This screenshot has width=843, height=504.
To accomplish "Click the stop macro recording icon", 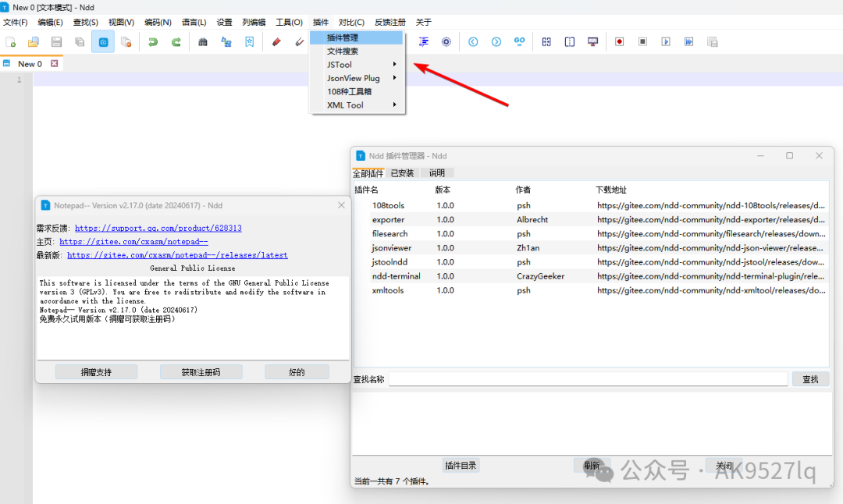I will coord(642,42).
